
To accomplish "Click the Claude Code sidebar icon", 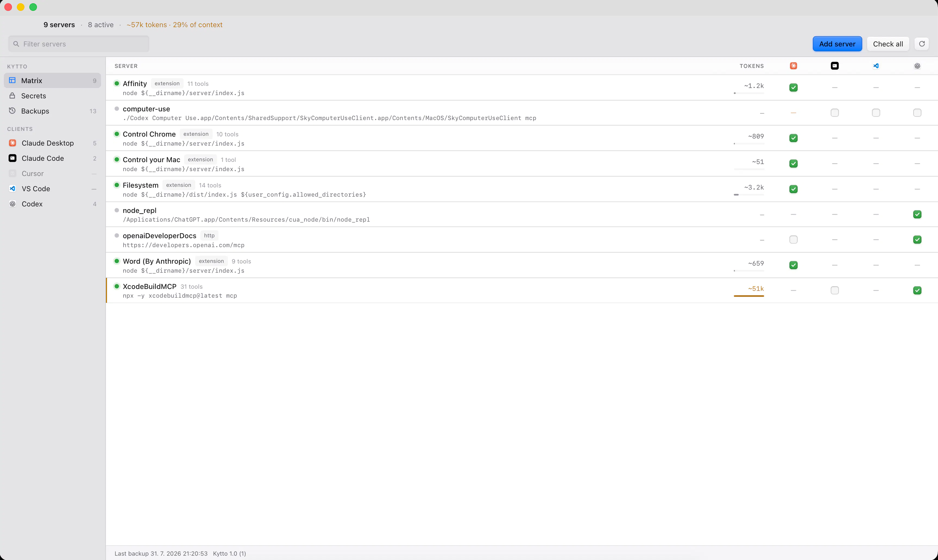I will [x=12, y=158].
